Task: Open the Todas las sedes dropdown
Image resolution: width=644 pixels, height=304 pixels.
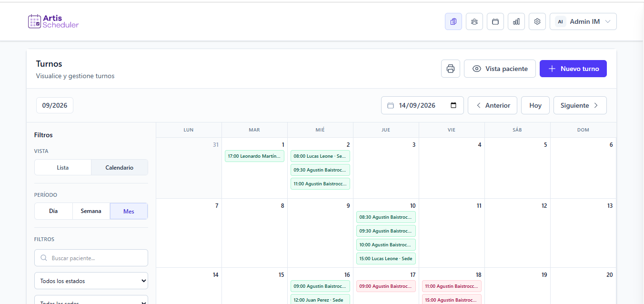Action: pos(91,300)
